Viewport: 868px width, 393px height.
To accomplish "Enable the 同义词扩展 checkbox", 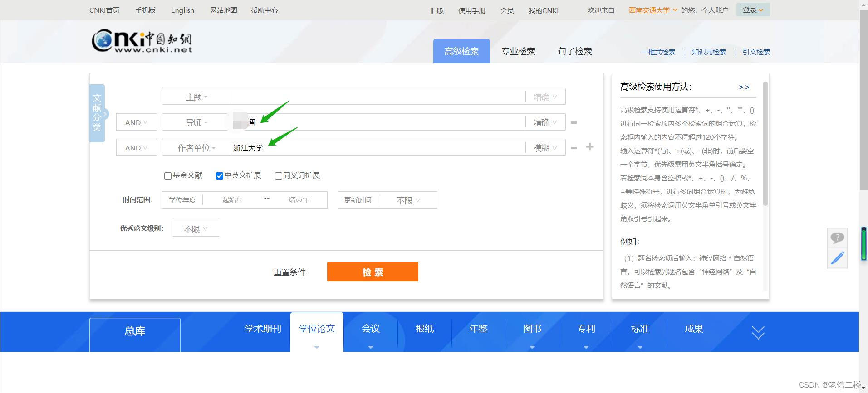I will 279,176.
